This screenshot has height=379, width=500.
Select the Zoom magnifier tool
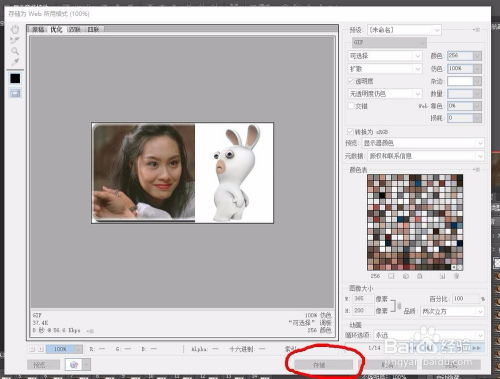15,51
